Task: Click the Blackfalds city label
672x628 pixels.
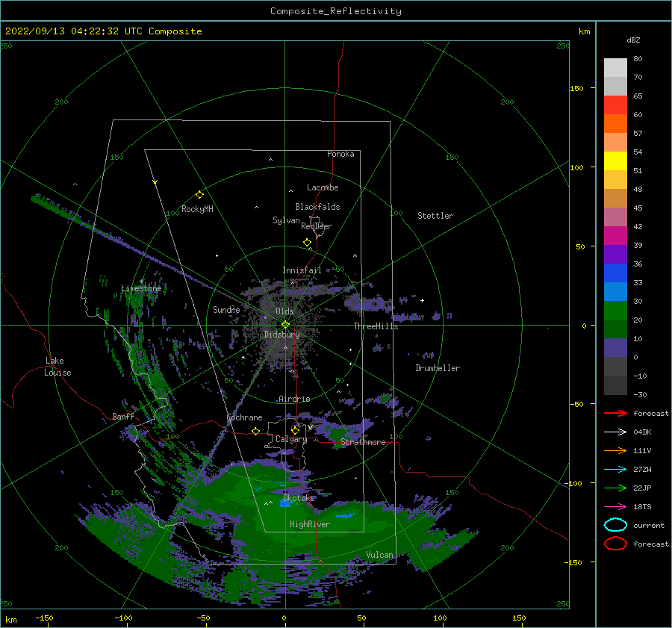Action: click(317, 207)
